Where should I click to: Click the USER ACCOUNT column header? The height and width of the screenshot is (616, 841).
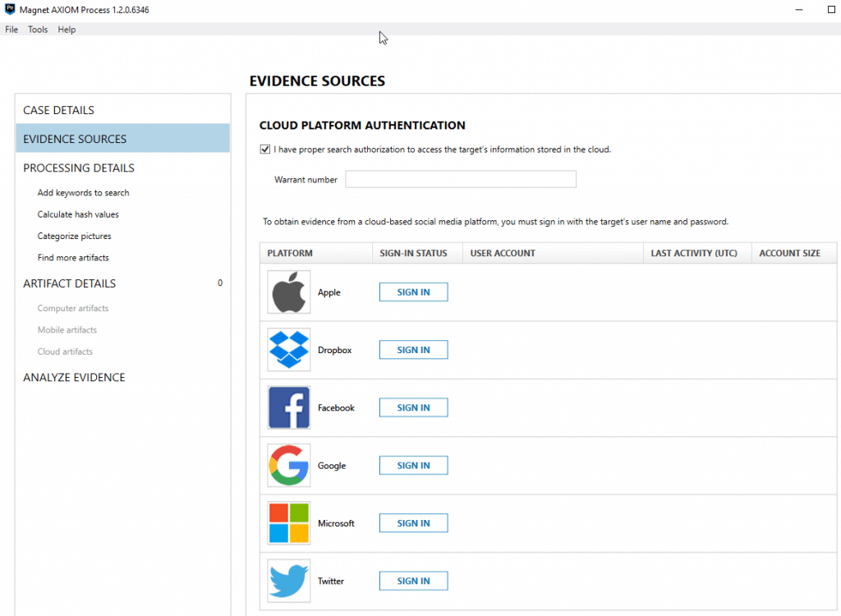[553, 253]
